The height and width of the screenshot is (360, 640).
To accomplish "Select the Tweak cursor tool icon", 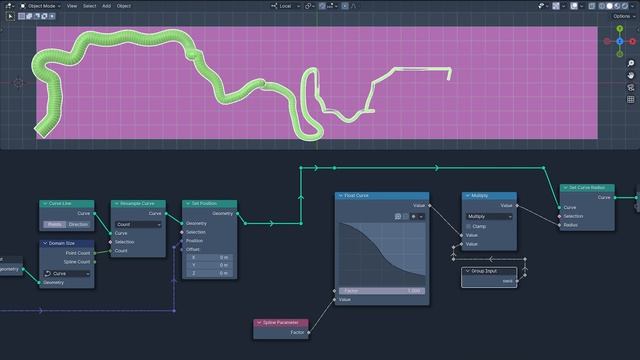I will [x=10, y=16].
